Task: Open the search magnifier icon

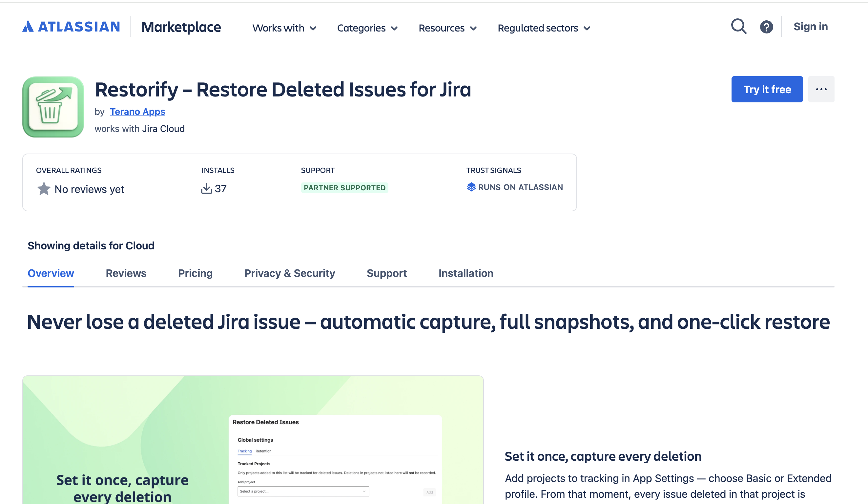Action: click(738, 27)
